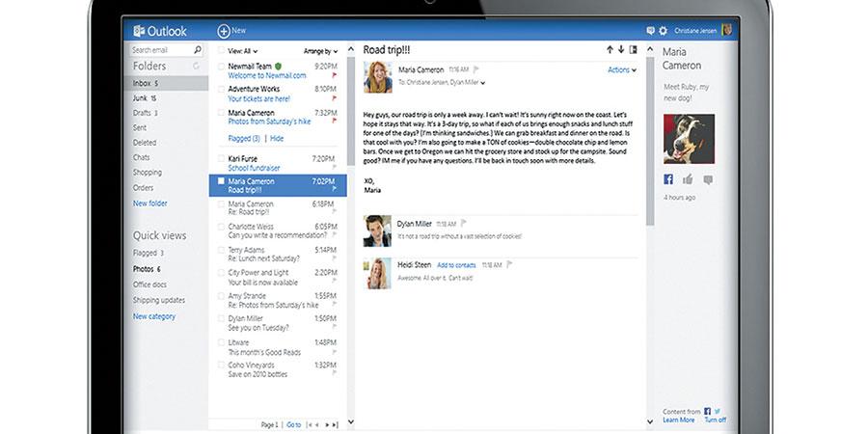Open Ruby the dog photo thumbnail

(689, 139)
